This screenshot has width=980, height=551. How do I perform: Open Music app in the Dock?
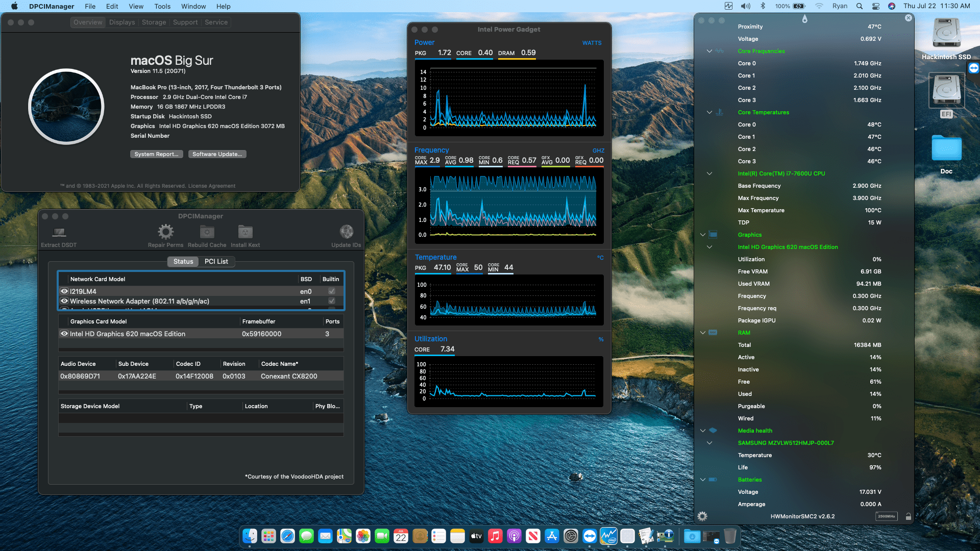[495, 536]
